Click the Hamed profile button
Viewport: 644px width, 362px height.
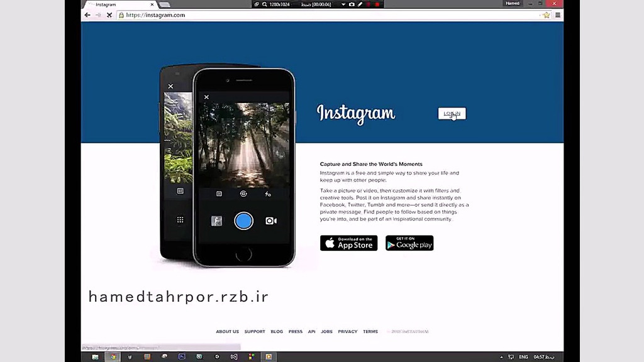tap(512, 3)
